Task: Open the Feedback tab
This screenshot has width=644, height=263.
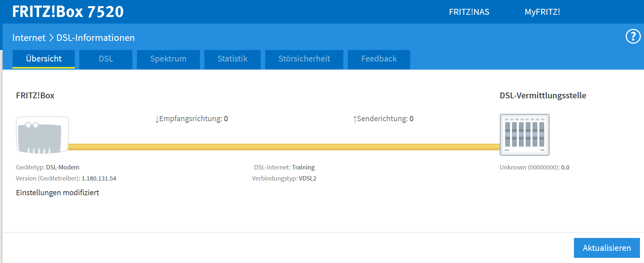Action: click(379, 59)
